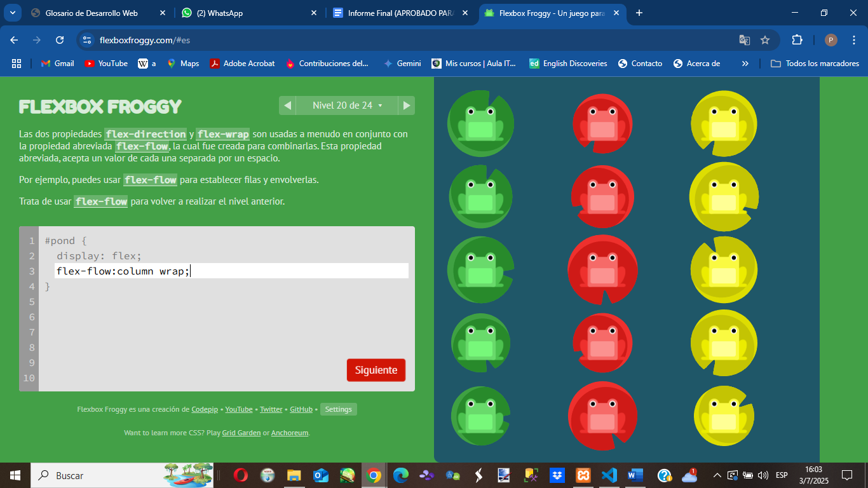
Task: Open the Anchoreum link
Action: click(x=290, y=433)
